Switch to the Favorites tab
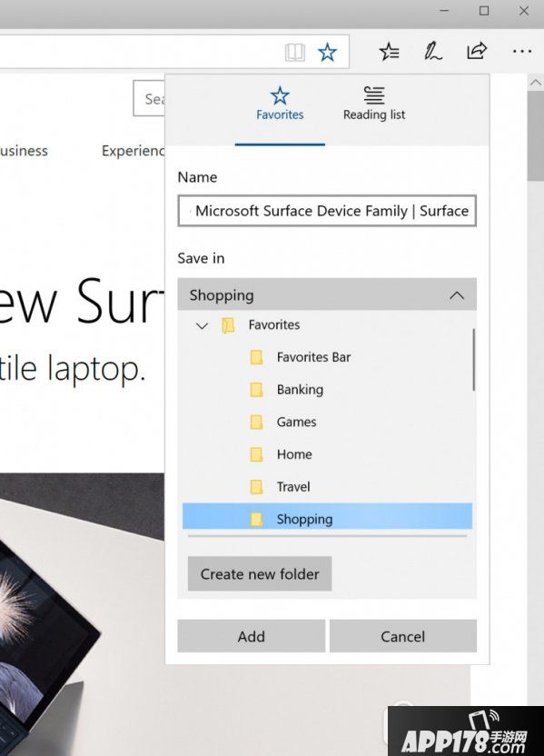Image resolution: width=544 pixels, height=756 pixels. pyautogui.click(x=280, y=104)
